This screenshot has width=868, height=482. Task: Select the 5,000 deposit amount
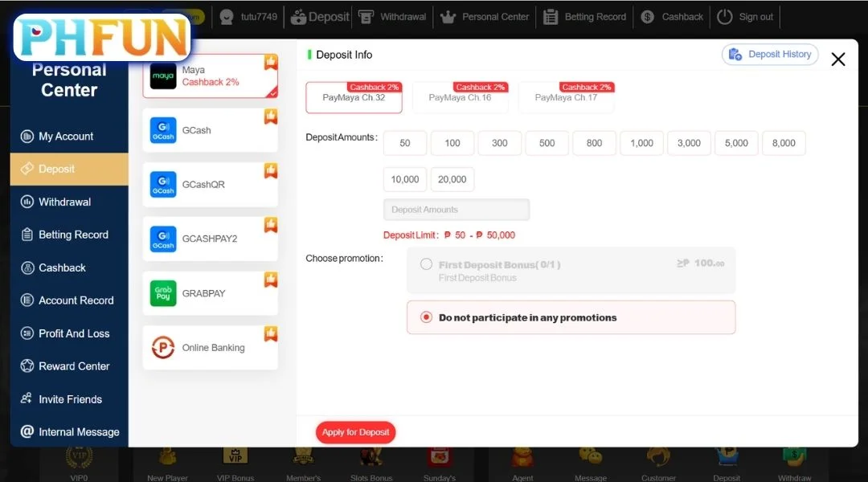pyautogui.click(x=736, y=143)
